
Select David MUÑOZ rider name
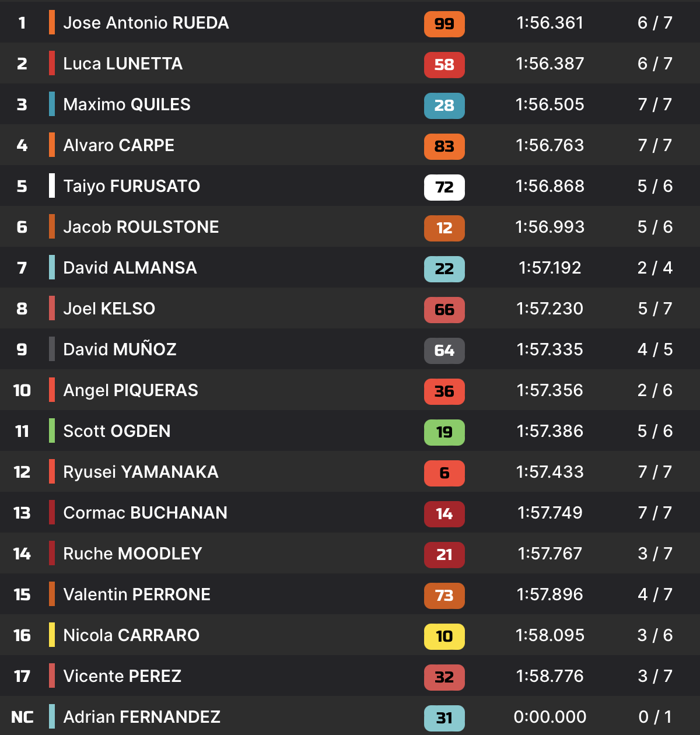(x=120, y=349)
